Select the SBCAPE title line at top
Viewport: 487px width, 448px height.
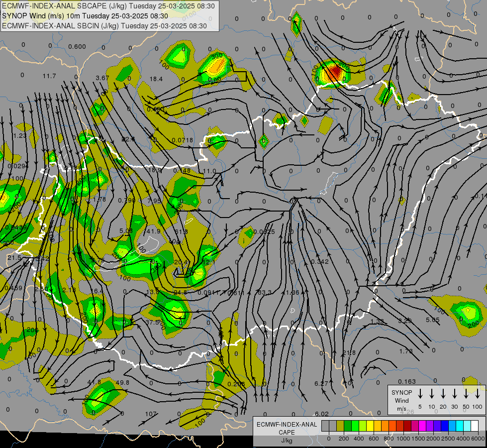(108, 6)
